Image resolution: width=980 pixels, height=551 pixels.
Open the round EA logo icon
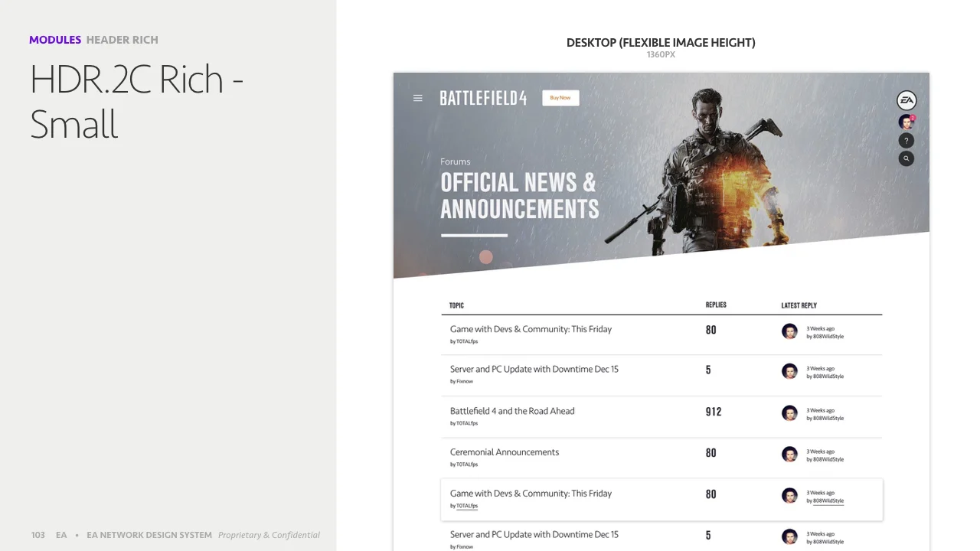(x=906, y=100)
